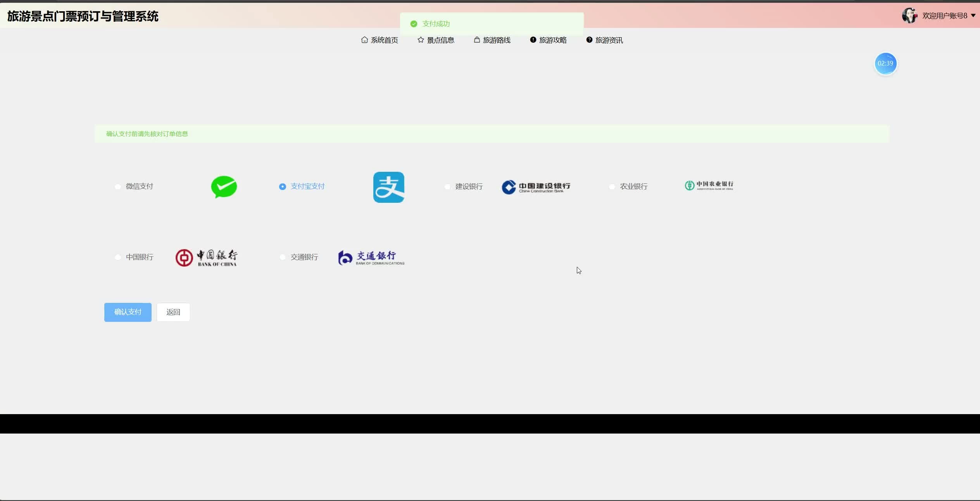
Task: Click the blue countdown timer circle
Action: tap(885, 64)
